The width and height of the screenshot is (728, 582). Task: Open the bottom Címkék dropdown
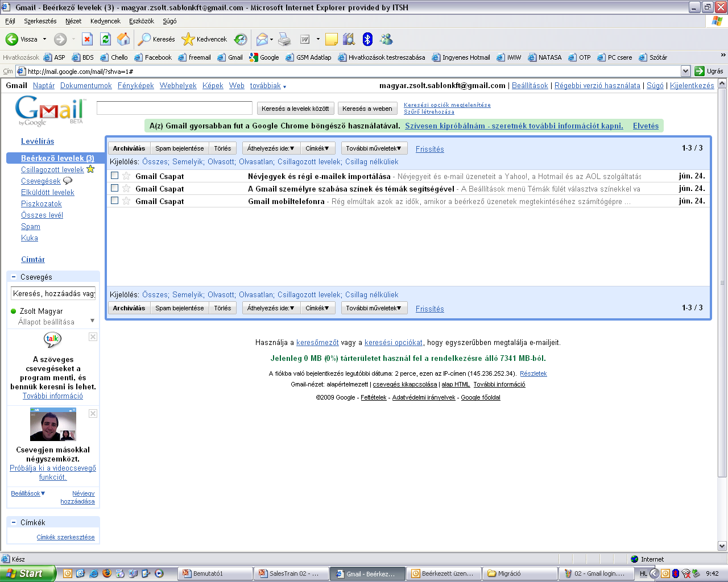click(317, 308)
